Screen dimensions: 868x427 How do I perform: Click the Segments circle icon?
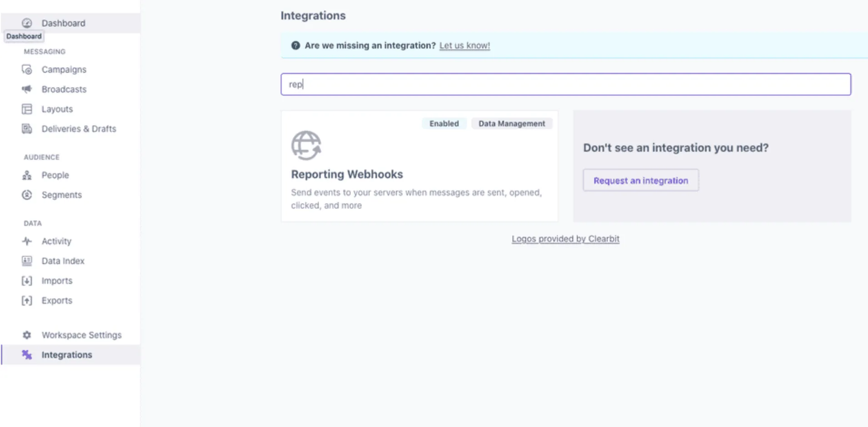click(27, 195)
